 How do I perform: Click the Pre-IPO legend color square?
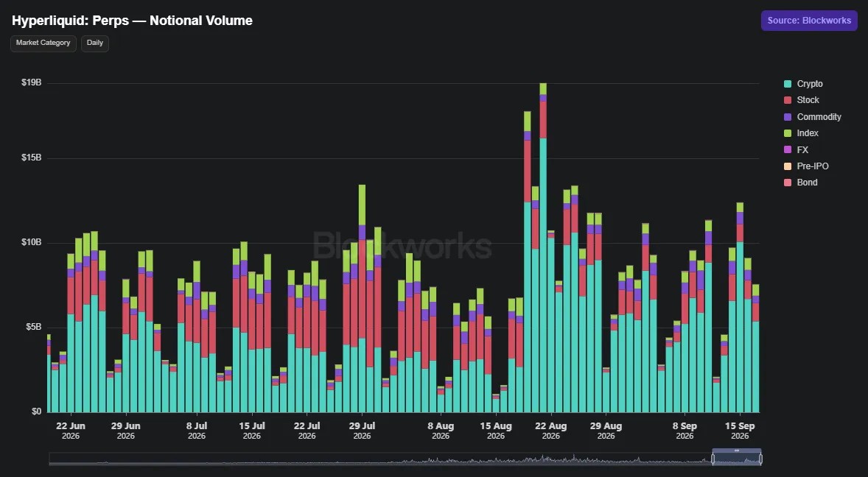pyautogui.click(x=788, y=166)
